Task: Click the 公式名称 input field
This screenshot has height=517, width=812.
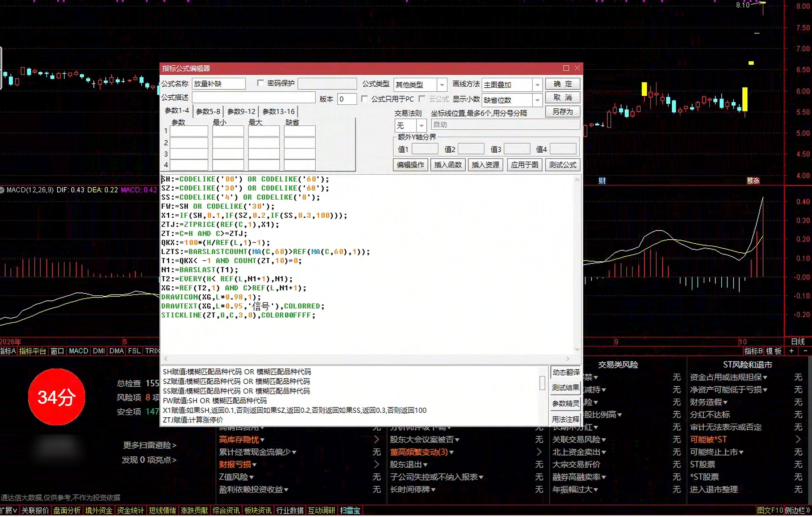Action: tap(219, 84)
